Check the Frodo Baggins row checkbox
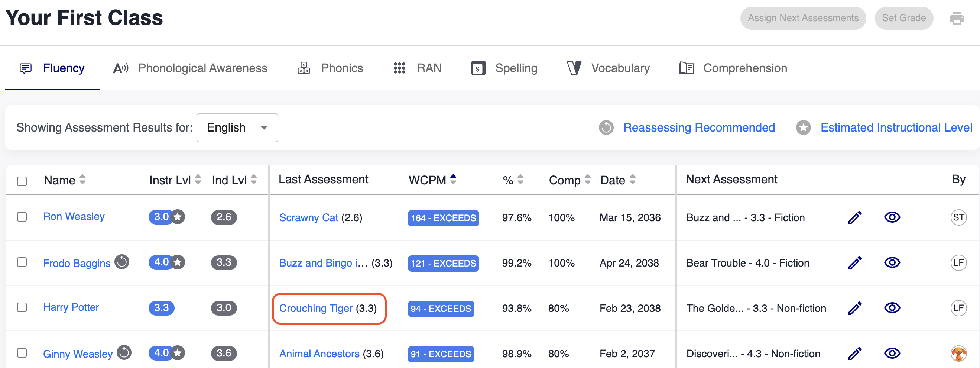This screenshot has width=980, height=368. point(22,262)
